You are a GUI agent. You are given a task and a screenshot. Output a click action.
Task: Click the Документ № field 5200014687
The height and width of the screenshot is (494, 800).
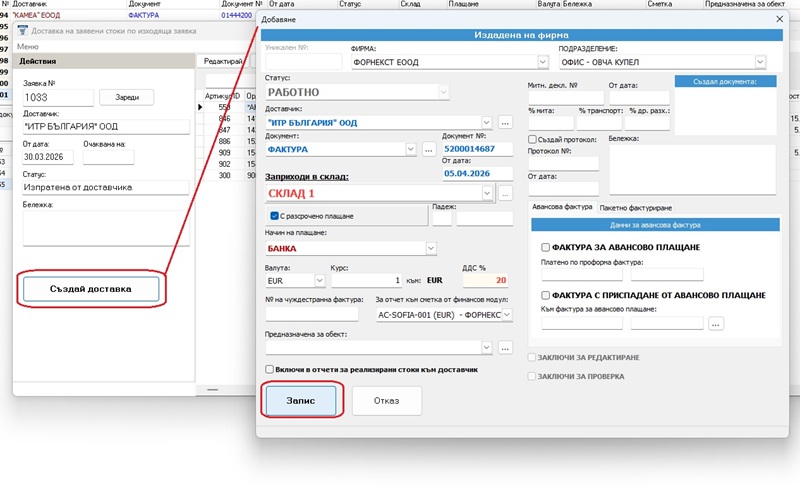[x=477, y=149]
